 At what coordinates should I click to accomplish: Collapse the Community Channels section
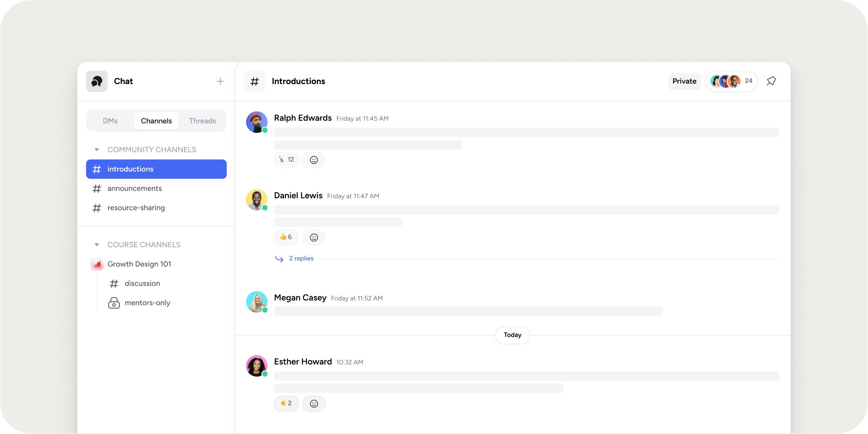point(97,150)
